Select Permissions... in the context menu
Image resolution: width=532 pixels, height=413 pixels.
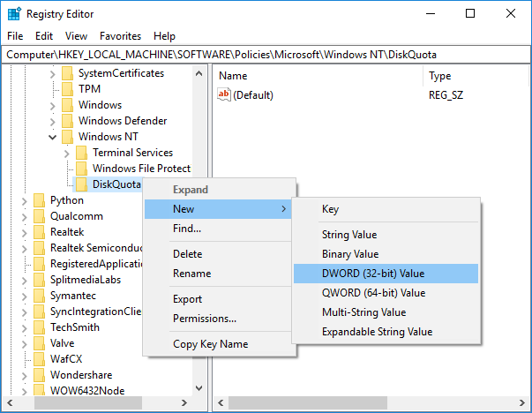(x=204, y=319)
